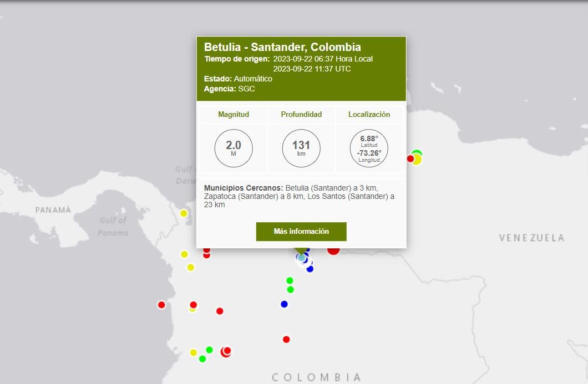Click the Localización section header
588x384 pixels.
369,114
